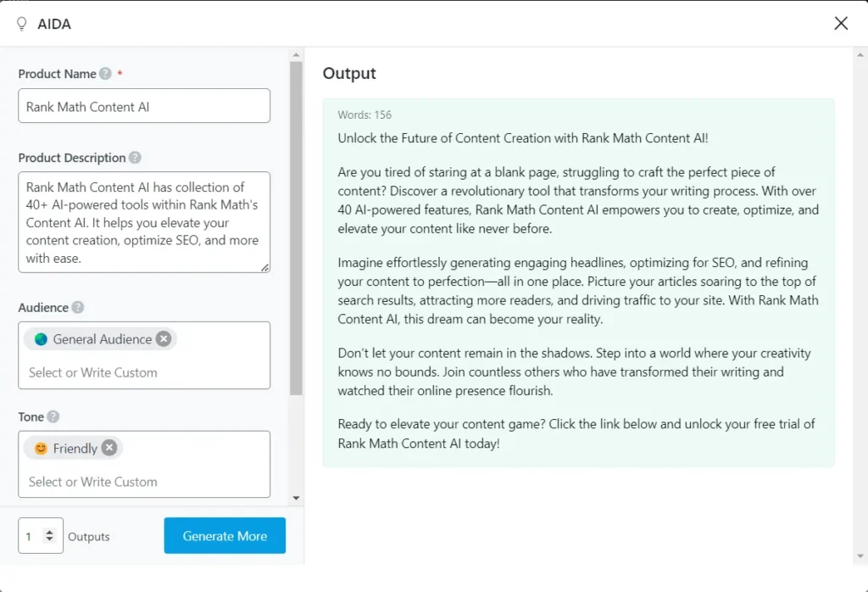Image resolution: width=868 pixels, height=592 pixels.
Task: Decrease the Outputs count with down arrow
Action: point(49,539)
